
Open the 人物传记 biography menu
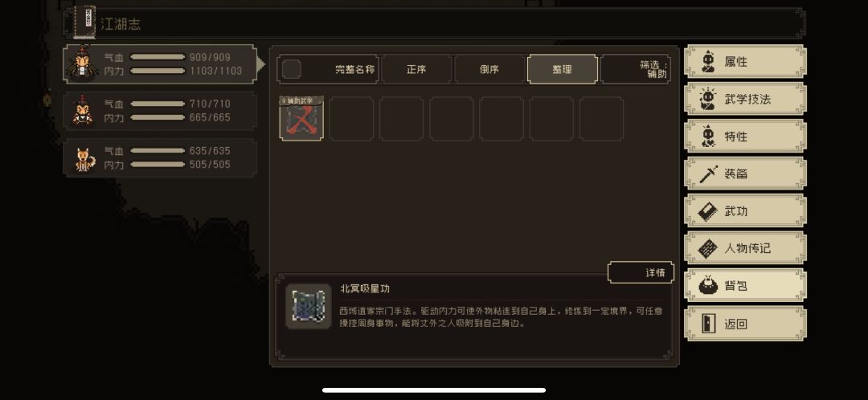click(745, 248)
